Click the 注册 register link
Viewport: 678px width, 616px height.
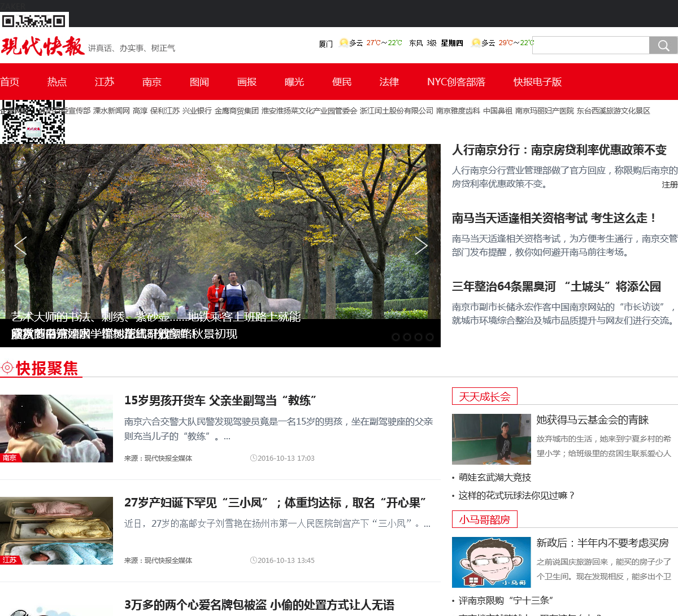[670, 185]
